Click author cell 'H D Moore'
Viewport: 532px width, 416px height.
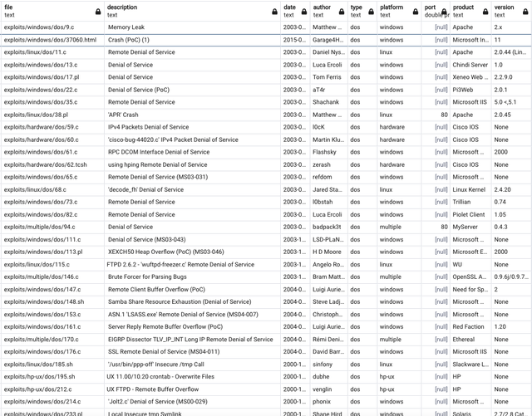[x=329, y=252]
